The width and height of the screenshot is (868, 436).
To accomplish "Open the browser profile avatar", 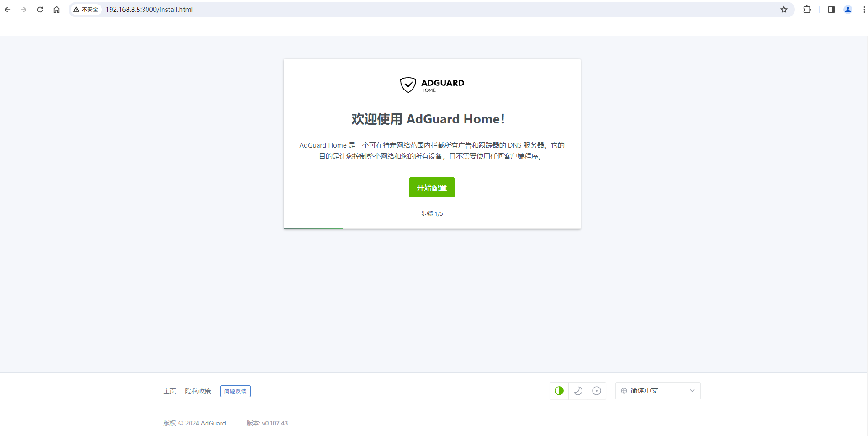I will coord(848,10).
